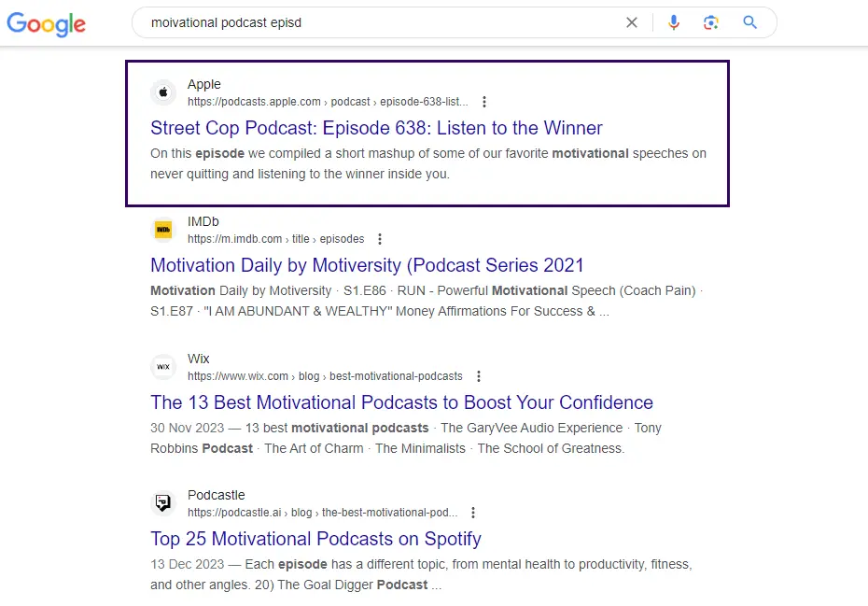Click the microphone icon for voice search
Screen dimensions: 868x606
[x=674, y=21]
